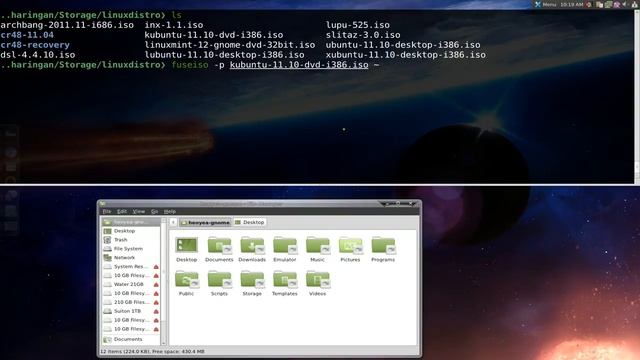
Task: Click slitaz-3.0.iso in terminal listing
Action: [x=363, y=35]
